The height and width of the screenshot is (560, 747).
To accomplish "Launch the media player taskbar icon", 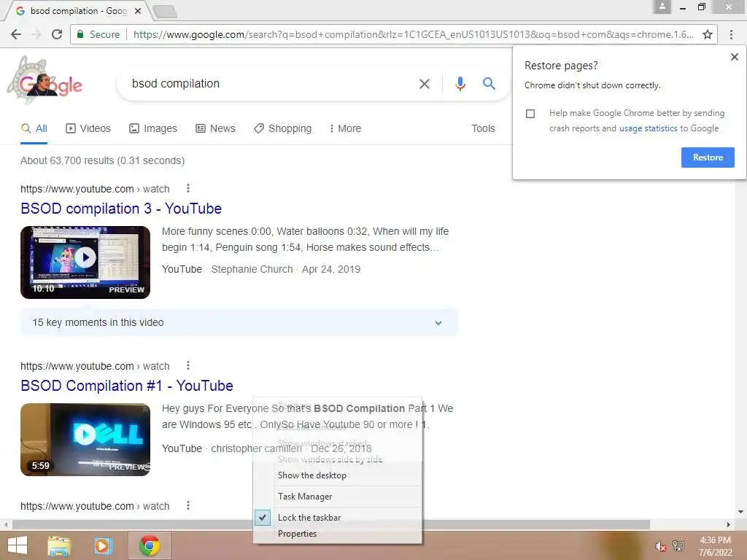I will [102, 545].
